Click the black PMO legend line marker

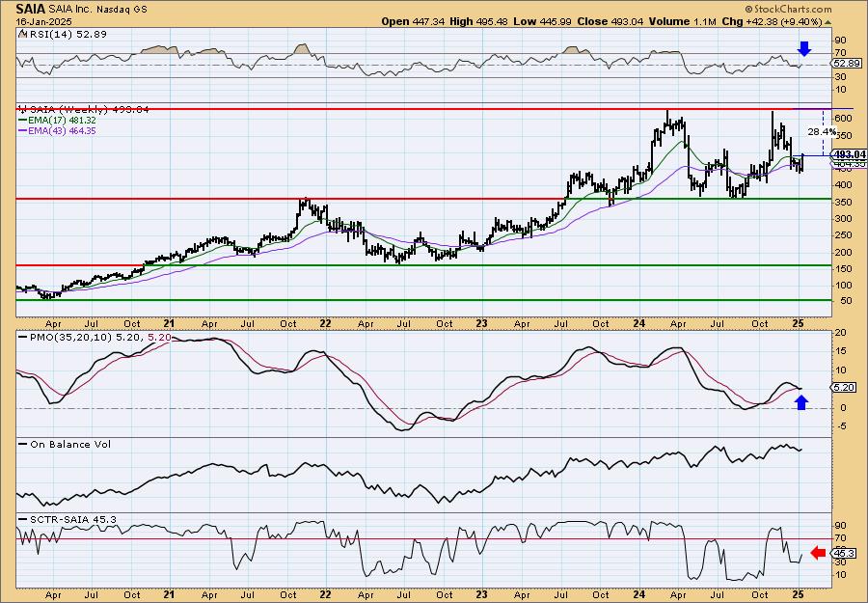pyautogui.click(x=22, y=337)
